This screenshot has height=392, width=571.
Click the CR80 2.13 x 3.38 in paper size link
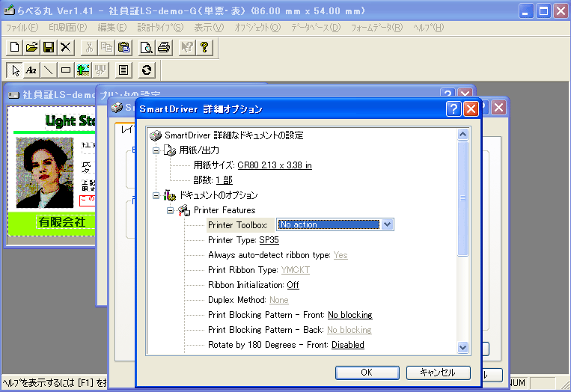275,165
